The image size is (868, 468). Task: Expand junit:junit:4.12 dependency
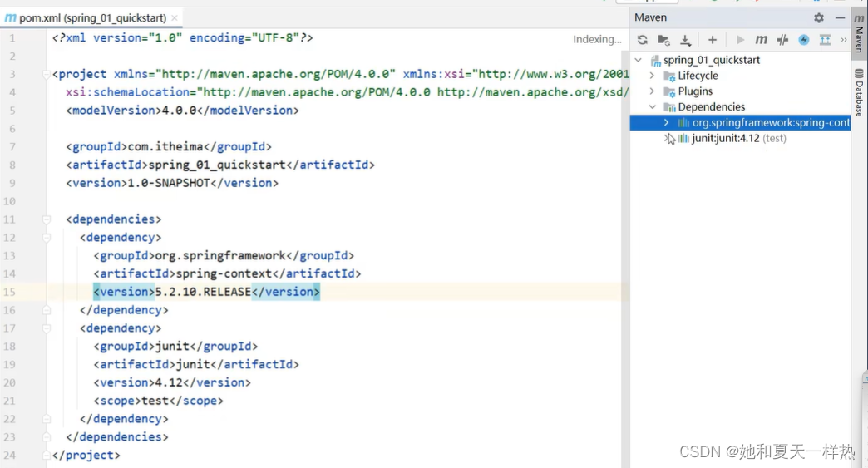pyautogui.click(x=667, y=138)
